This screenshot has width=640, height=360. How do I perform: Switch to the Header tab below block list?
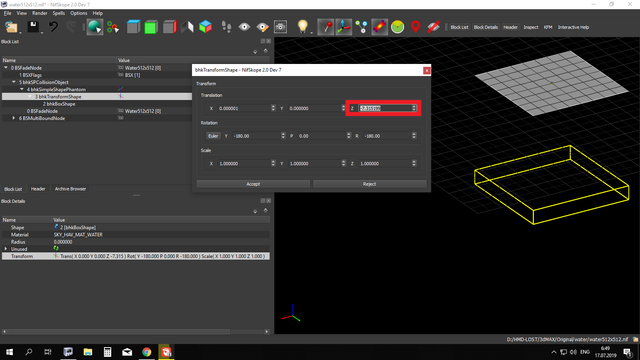point(38,189)
